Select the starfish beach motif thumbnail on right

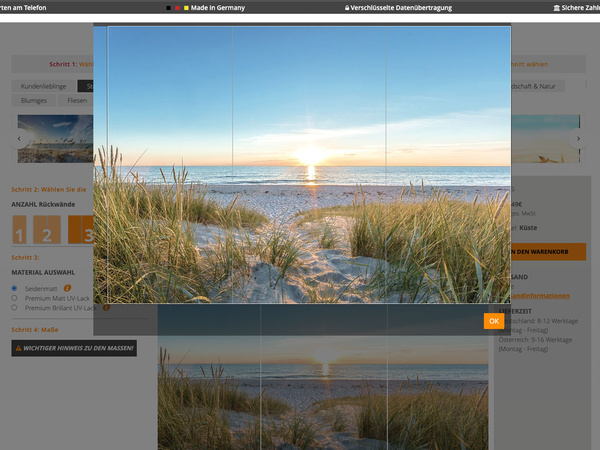coord(545,139)
